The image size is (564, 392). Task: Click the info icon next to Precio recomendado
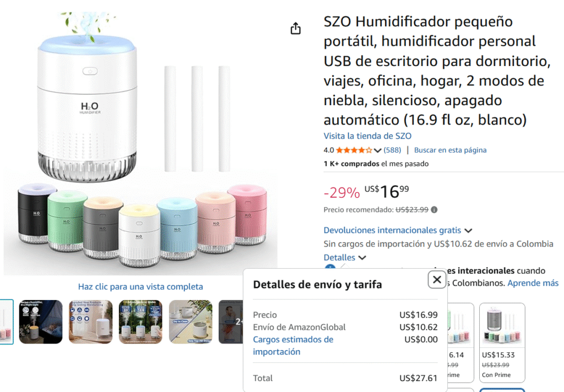[434, 210]
